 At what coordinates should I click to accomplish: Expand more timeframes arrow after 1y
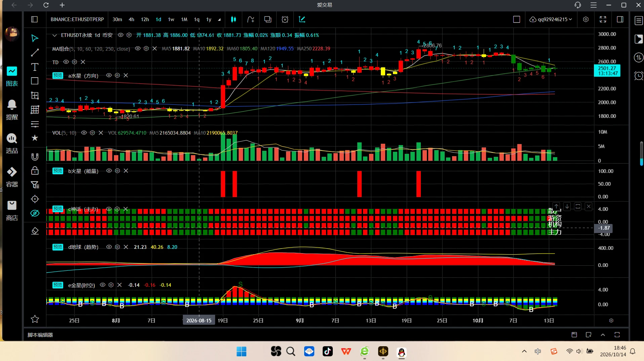pos(219,19)
